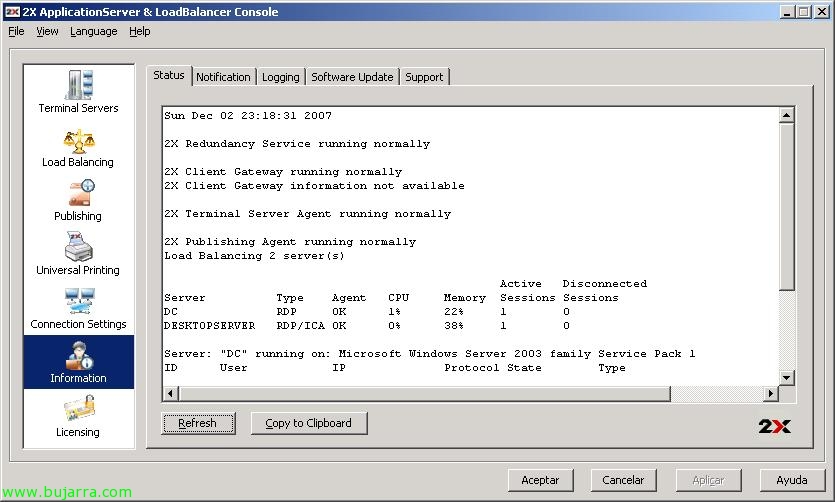835x502 pixels.
Task: Click the '2X Redundancy Service running normally' line
Action: 297,144
